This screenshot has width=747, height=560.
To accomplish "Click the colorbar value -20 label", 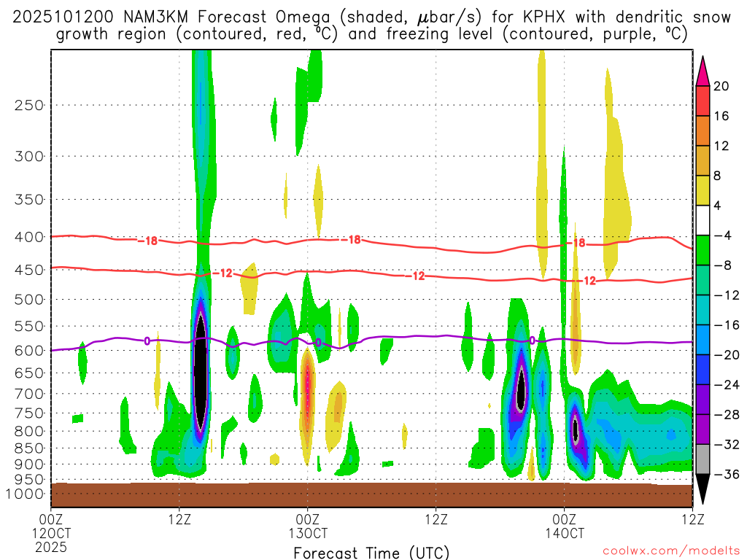I will [x=727, y=355].
